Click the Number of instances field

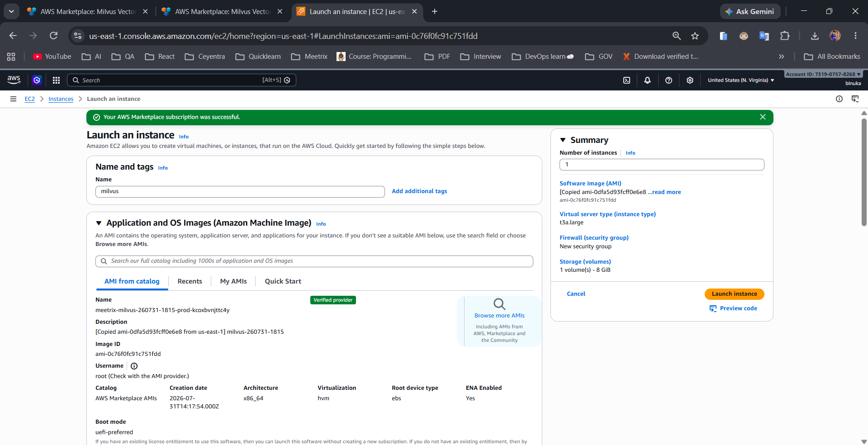coord(662,165)
